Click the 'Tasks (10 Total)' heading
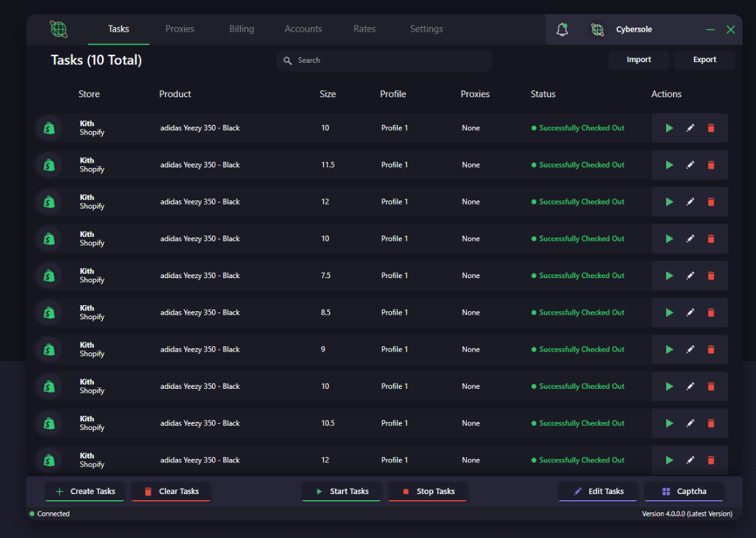The image size is (756, 538). point(97,60)
